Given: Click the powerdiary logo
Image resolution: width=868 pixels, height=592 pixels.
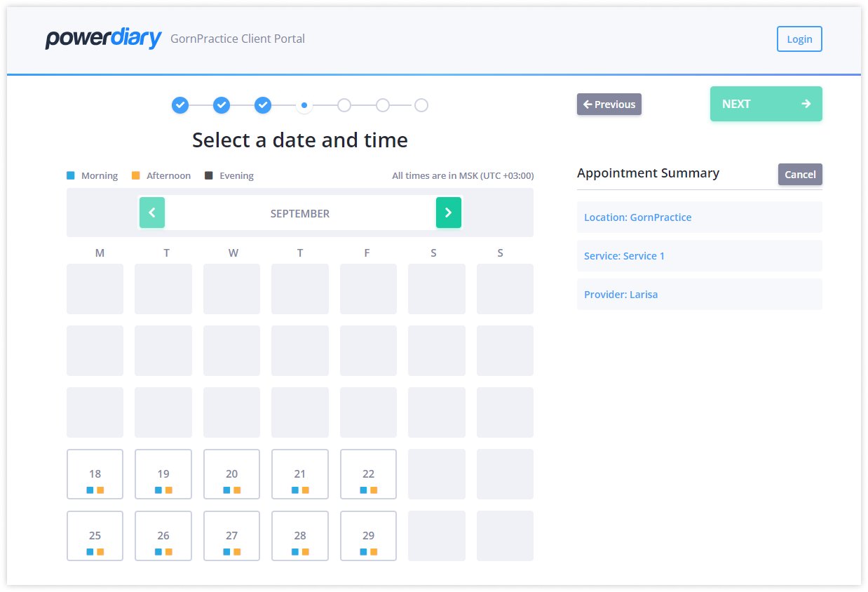Looking at the screenshot, I should (x=103, y=39).
